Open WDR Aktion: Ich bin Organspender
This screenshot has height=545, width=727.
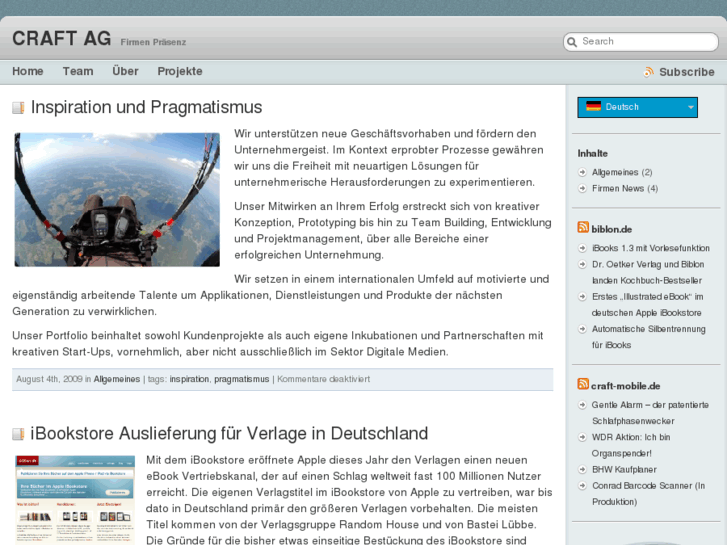click(x=631, y=445)
